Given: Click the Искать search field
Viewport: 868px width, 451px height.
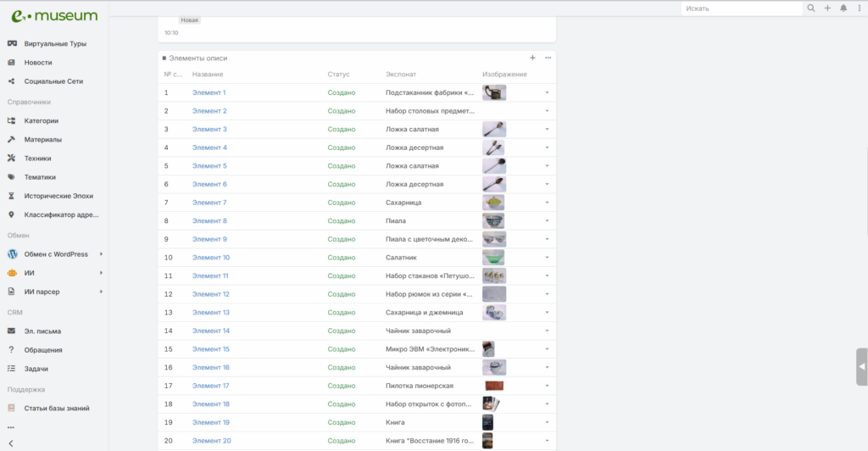Looking at the screenshot, I should coord(742,8).
